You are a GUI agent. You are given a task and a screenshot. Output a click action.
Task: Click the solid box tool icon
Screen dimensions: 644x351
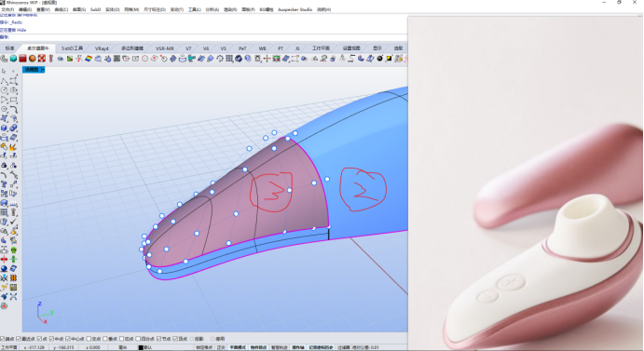coord(4,128)
